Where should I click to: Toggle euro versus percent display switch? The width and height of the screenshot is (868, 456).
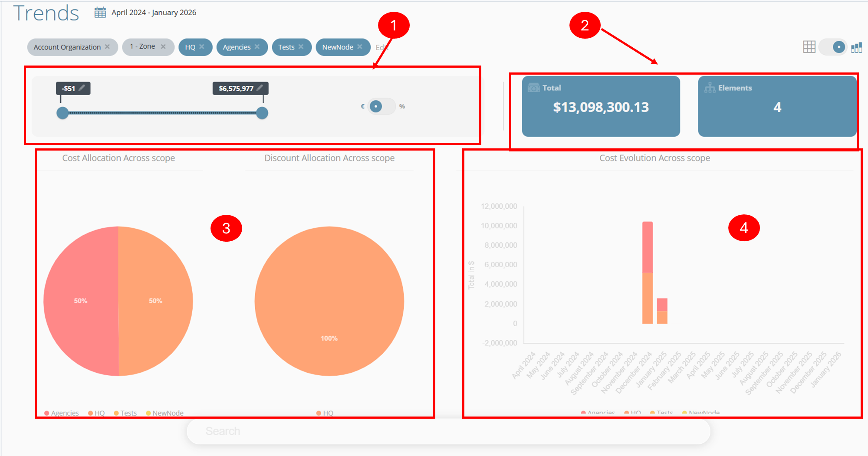[382, 106]
